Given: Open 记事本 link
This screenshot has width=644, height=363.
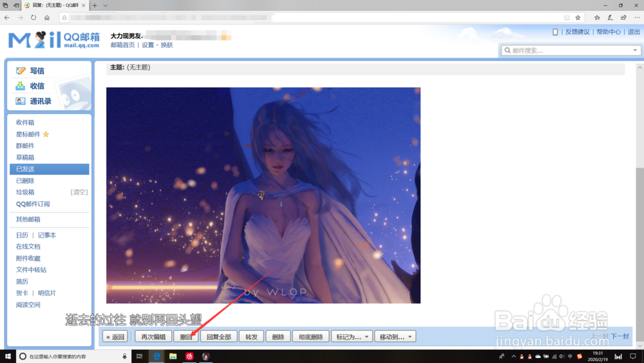Looking at the screenshot, I should point(47,235).
